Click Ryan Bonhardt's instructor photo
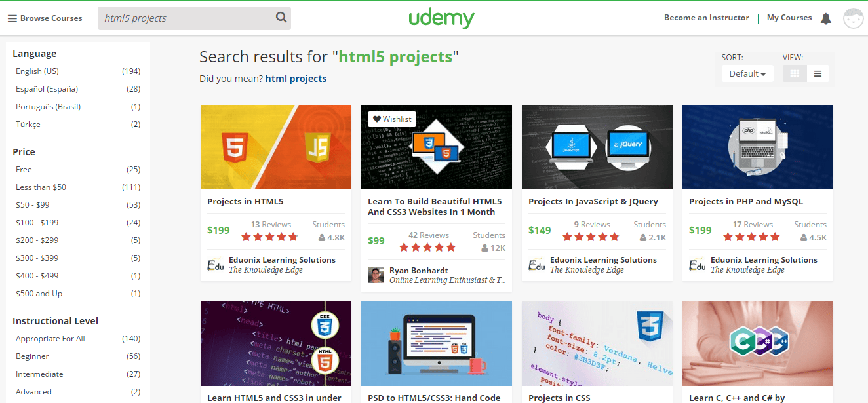Viewport: 868px width, 403px height. click(376, 275)
